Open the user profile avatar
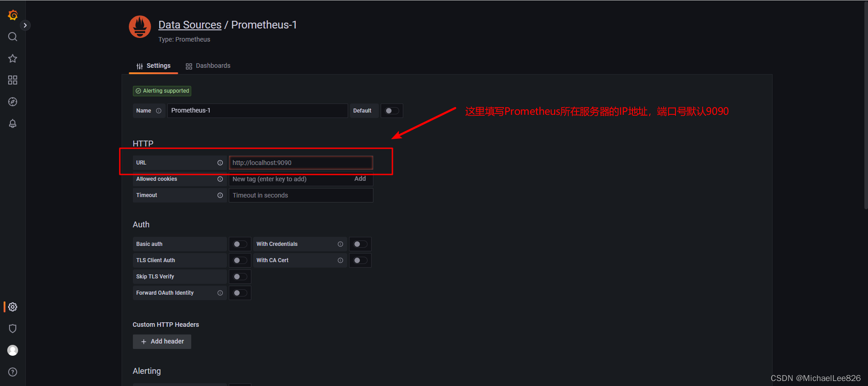 13,350
